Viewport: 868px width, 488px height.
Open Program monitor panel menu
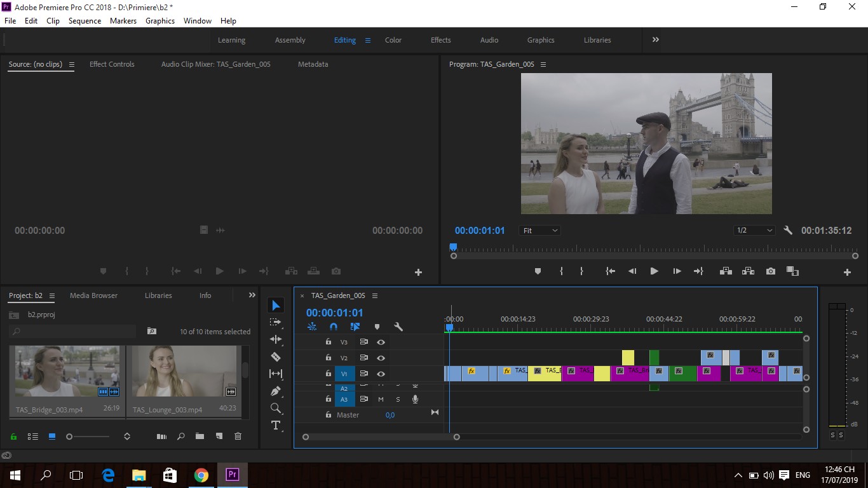[x=543, y=64]
